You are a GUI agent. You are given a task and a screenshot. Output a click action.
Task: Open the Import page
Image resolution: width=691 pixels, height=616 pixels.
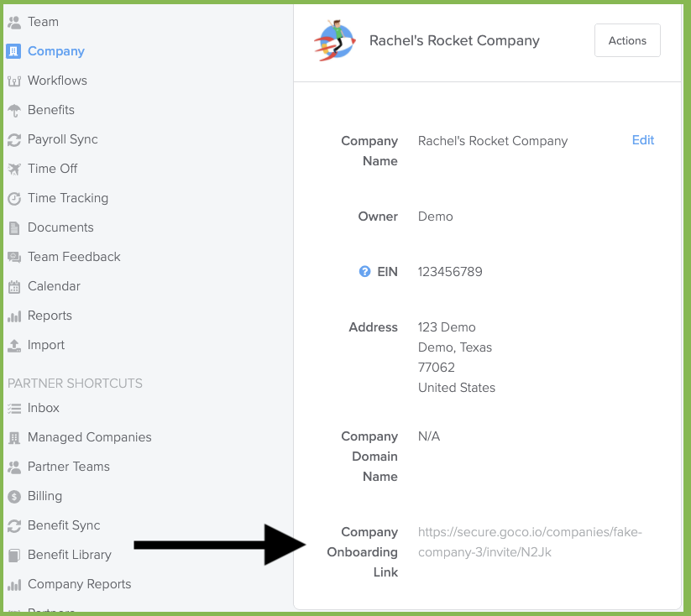click(46, 345)
